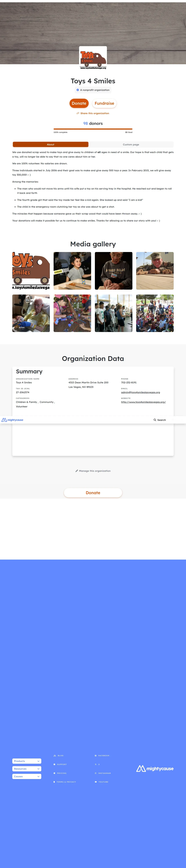Click the share arrow icon beside Share this organization
186x868 pixels.
click(x=78, y=113)
